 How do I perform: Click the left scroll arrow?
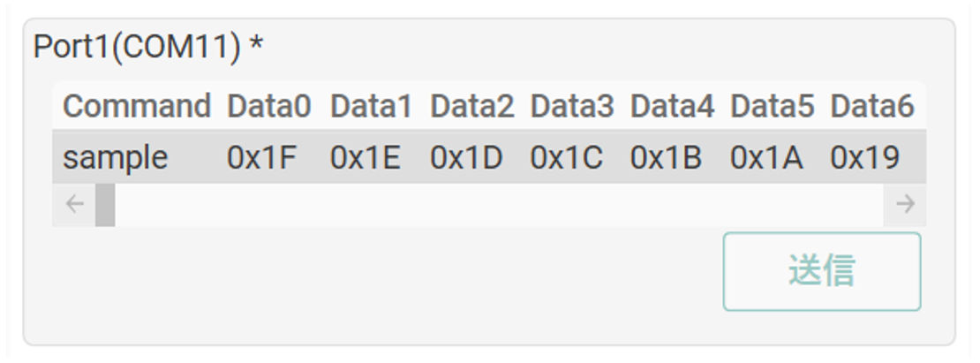click(74, 205)
